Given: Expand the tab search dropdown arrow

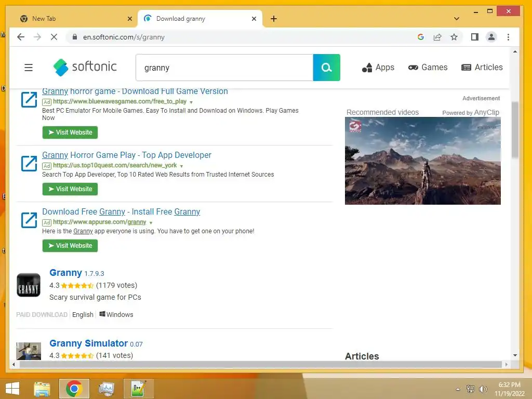Looking at the screenshot, I should coord(457,19).
